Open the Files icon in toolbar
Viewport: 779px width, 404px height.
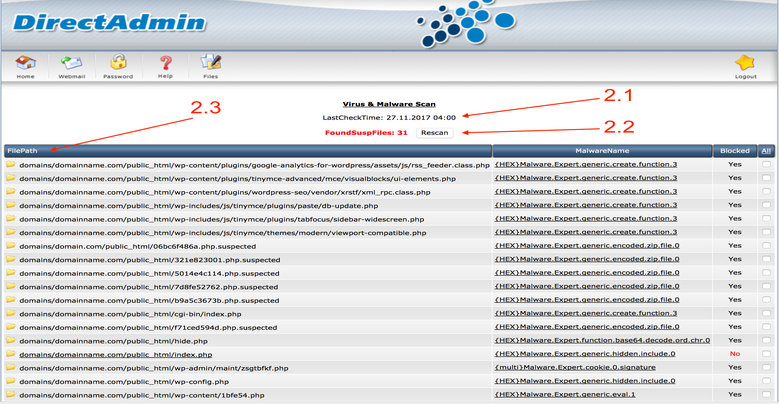[x=211, y=64]
